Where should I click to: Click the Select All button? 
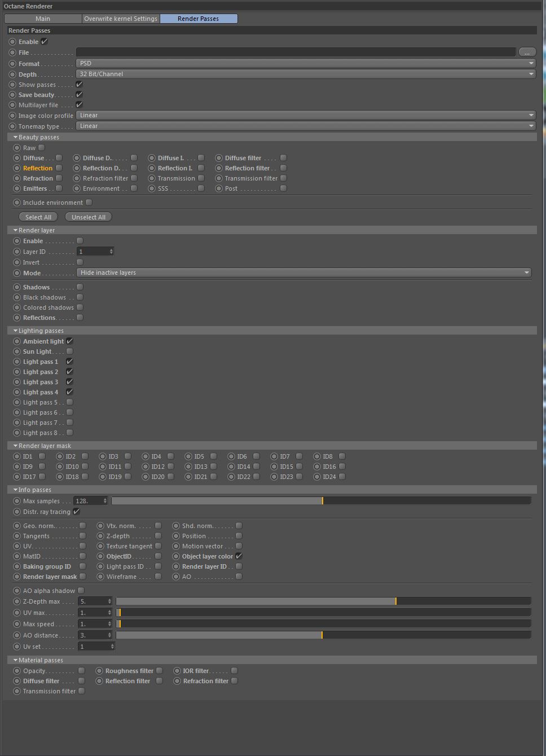[38, 217]
